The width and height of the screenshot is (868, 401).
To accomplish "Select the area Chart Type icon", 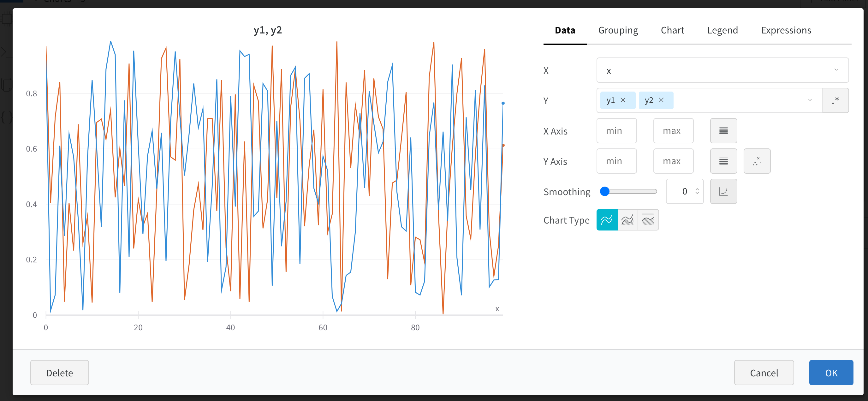I will pos(627,220).
